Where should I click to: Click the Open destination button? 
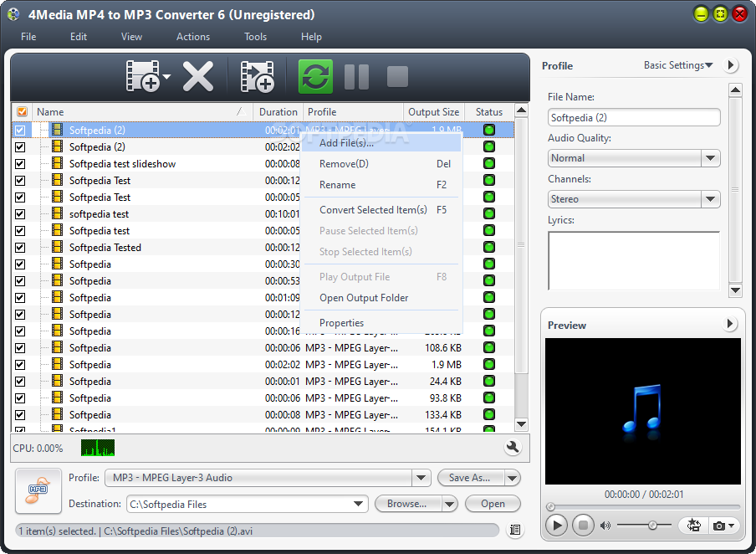[493, 504]
